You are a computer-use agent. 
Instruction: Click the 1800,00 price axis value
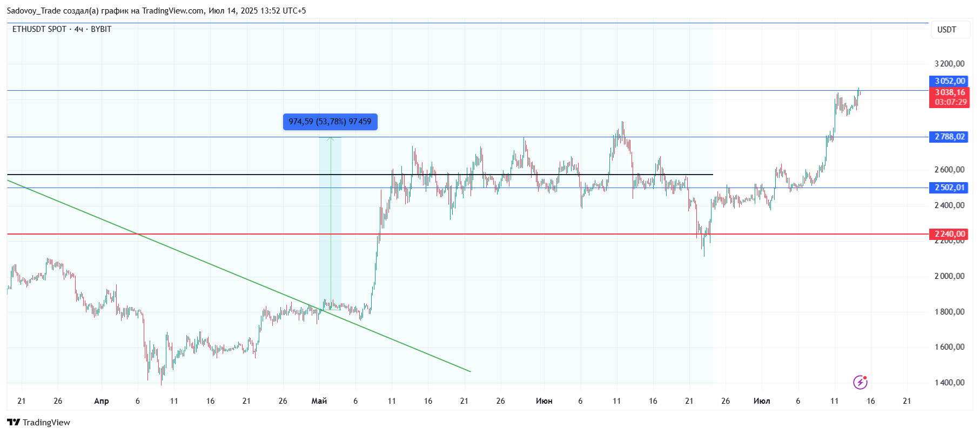[x=949, y=312]
